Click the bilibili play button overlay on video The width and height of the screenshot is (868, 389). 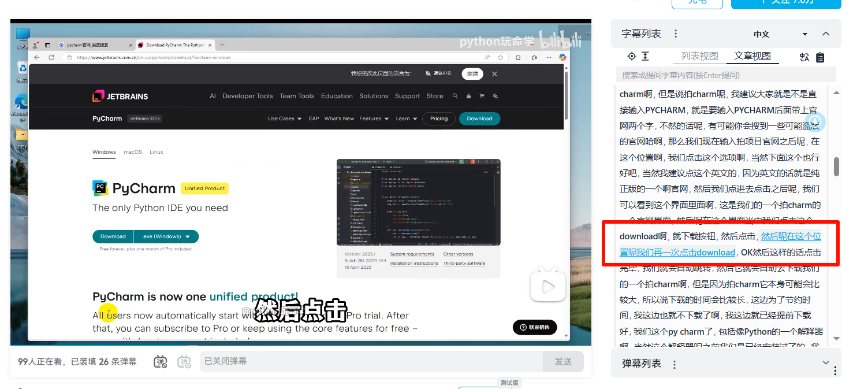(547, 285)
